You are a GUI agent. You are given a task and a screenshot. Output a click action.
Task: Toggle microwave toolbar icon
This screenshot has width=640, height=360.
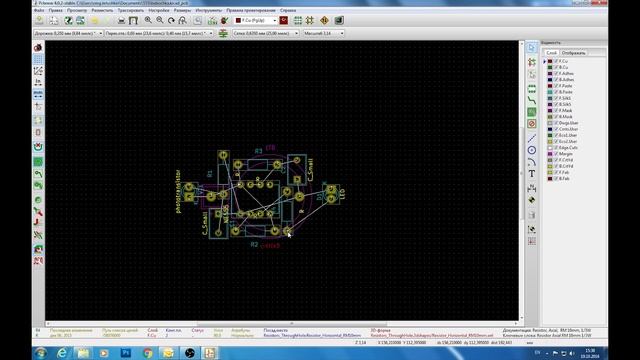(38, 260)
